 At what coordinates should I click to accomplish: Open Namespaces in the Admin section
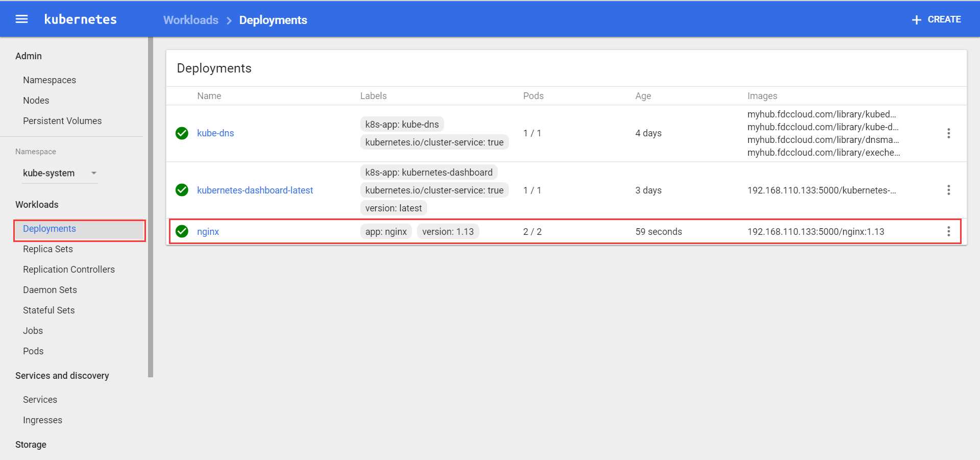[50, 80]
